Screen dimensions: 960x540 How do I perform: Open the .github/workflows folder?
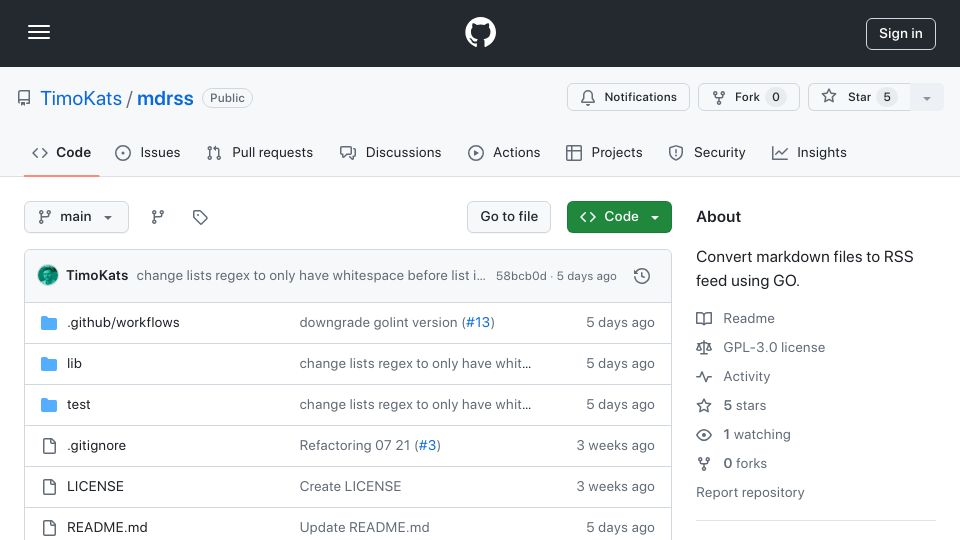click(x=123, y=323)
